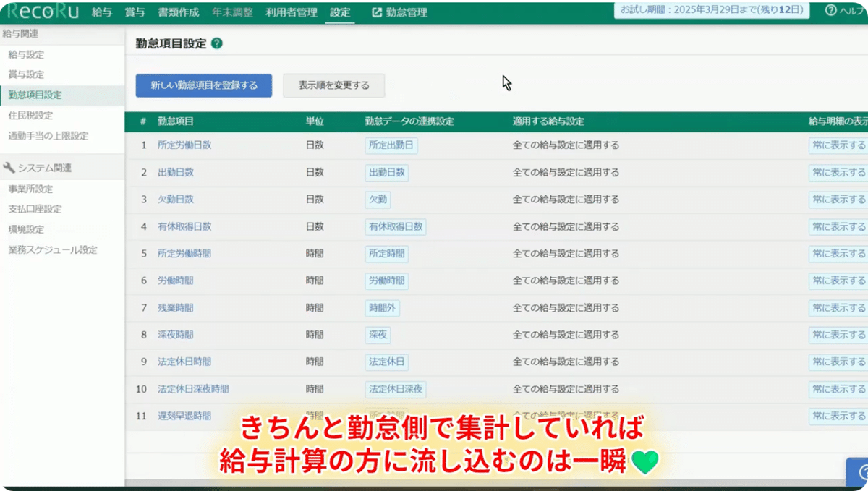The image size is (868, 491).
Task: Click 常に表示する tag in 所定労働日数 row
Action: tap(838, 145)
